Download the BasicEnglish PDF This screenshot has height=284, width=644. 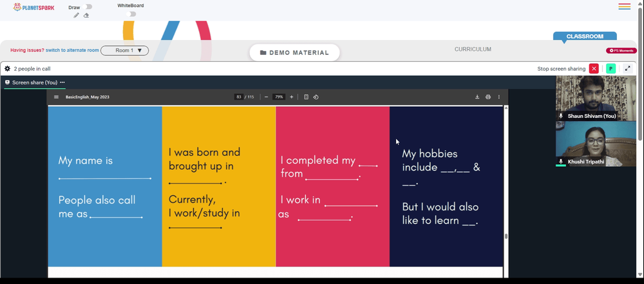[x=477, y=97]
